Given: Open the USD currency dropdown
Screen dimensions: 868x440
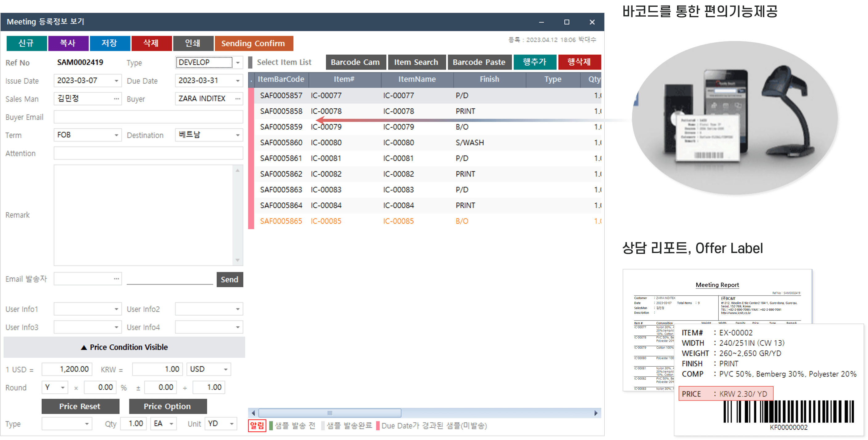Looking at the screenshot, I should pyautogui.click(x=225, y=370).
